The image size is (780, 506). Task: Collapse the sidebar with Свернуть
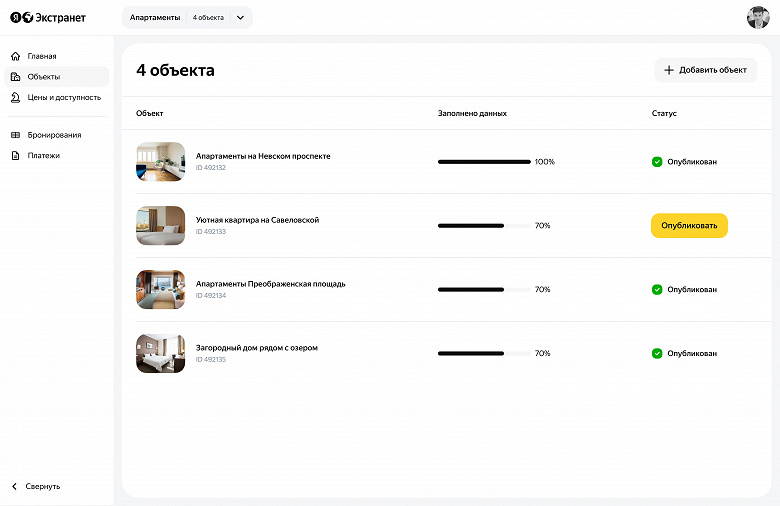pos(36,486)
